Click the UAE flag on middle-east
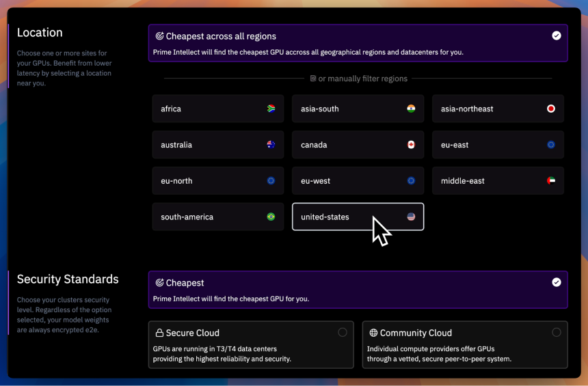This screenshot has height=386, width=588. click(x=551, y=180)
